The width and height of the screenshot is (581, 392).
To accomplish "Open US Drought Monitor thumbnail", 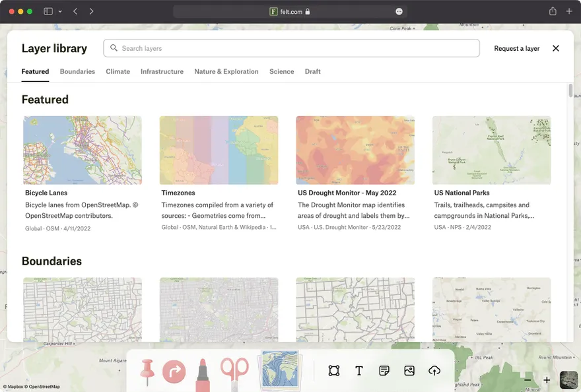I will (x=355, y=150).
